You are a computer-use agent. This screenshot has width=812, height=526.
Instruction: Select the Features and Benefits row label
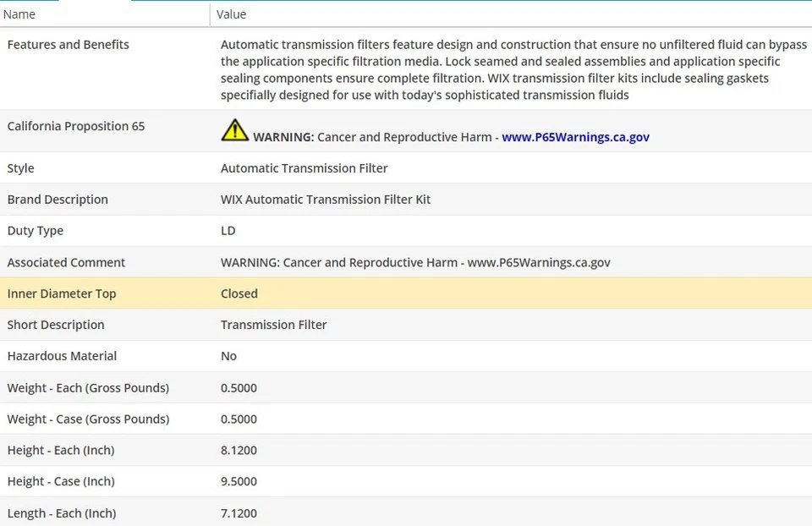[x=69, y=45]
